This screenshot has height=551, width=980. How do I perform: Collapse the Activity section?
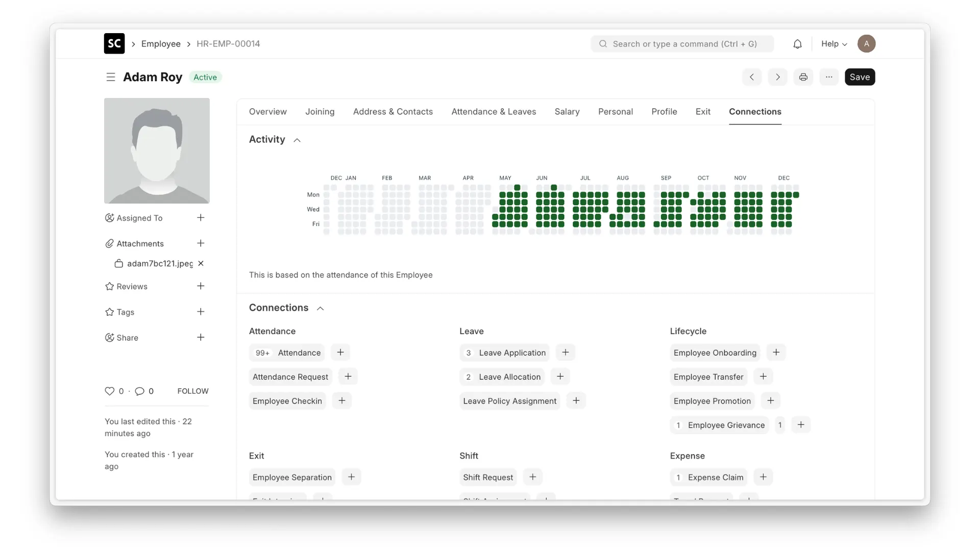pos(297,140)
